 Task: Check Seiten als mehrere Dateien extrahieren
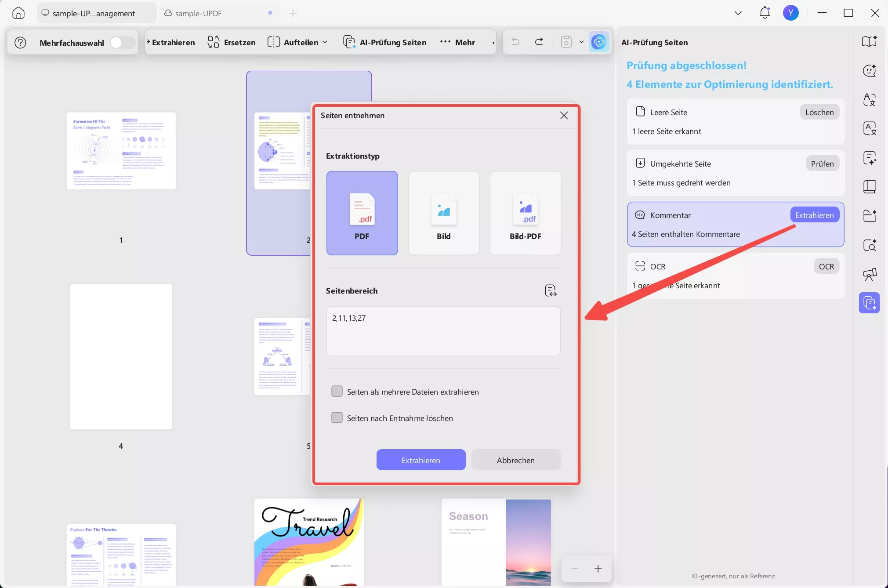point(337,392)
